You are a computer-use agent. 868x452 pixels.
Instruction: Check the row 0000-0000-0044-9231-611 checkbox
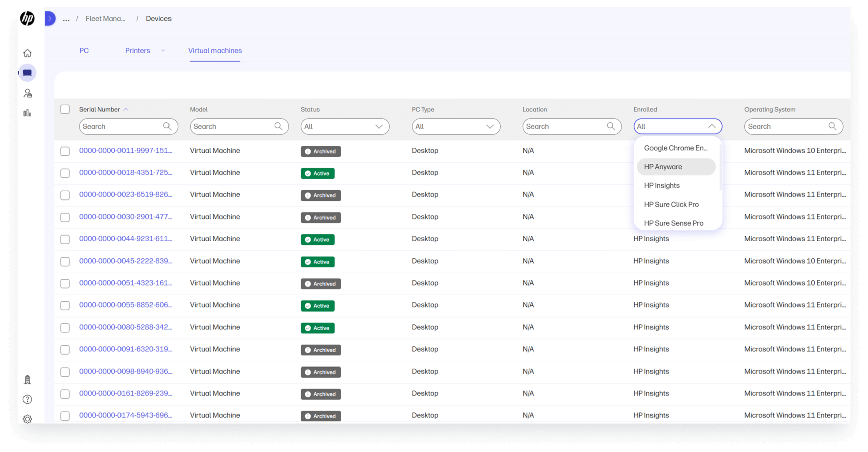(x=65, y=239)
